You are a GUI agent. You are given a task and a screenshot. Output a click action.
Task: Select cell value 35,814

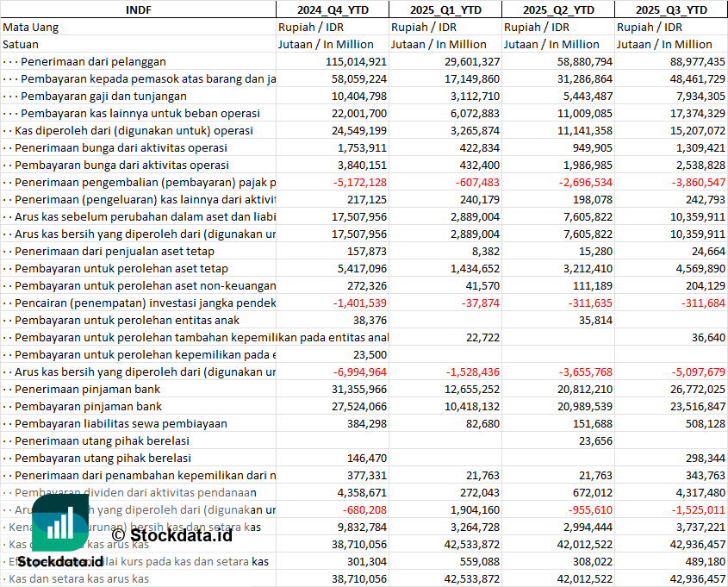coord(595,320)
